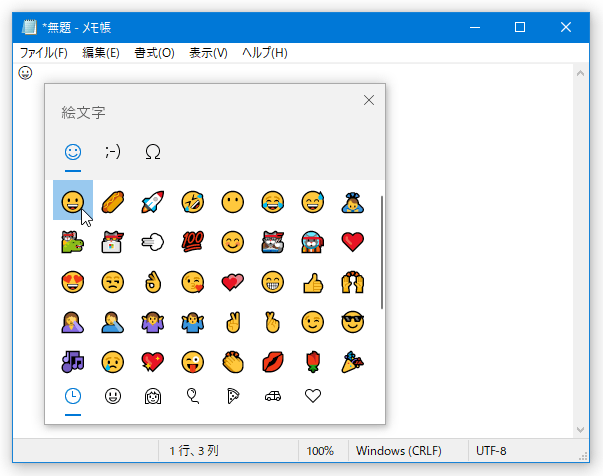Insert the ninja cat with coffee emoji

click(x=273, y=242)
